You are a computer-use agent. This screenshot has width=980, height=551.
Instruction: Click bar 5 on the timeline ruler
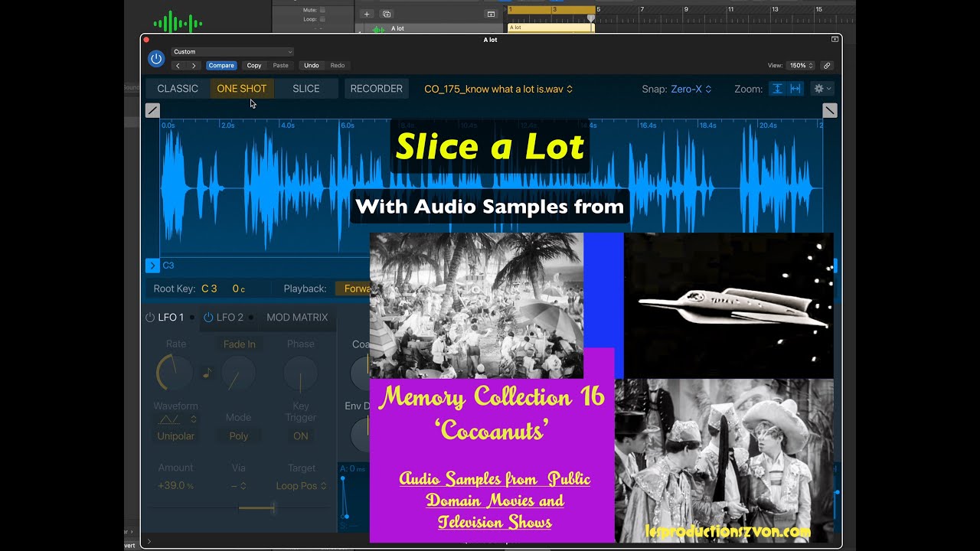(599, 9)
